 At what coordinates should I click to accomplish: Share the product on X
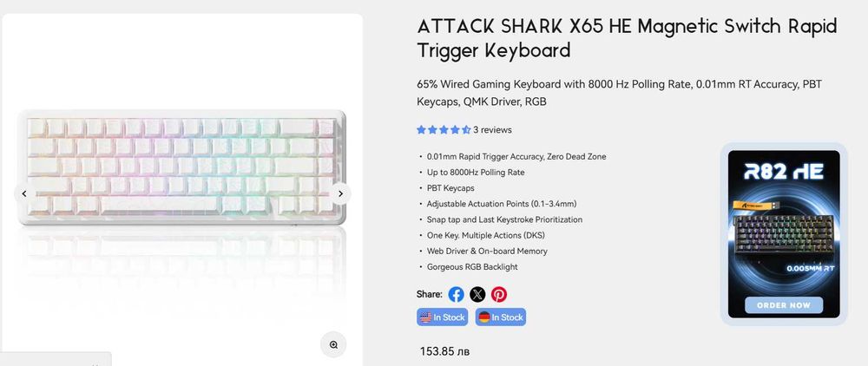pyautogui.click(x=477, y=294)
